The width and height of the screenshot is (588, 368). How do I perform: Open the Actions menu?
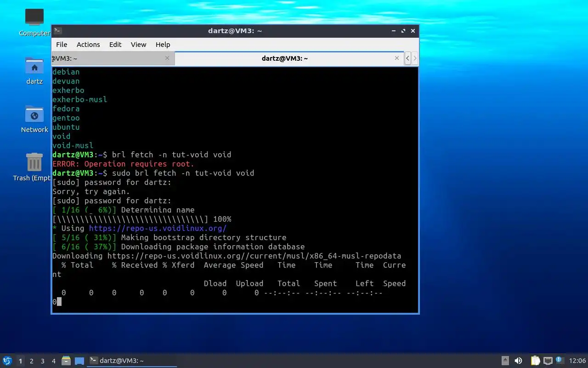pyautogui.click(x=88, y=45)
